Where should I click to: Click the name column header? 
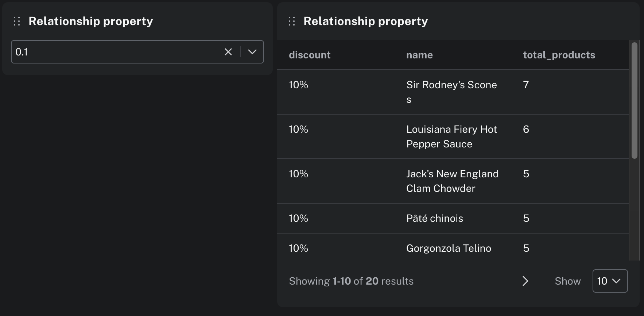419,55
